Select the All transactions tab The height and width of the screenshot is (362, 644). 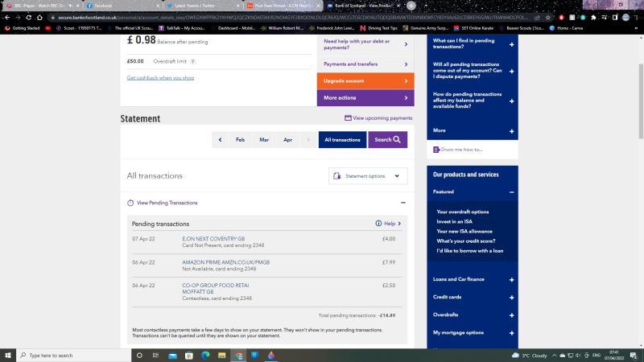coord(342,139)
